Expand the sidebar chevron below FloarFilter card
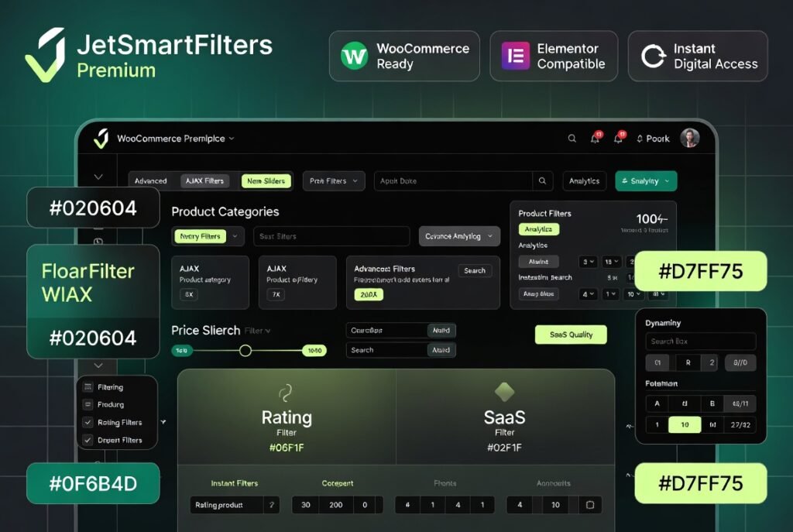 [x=98, y=365]
